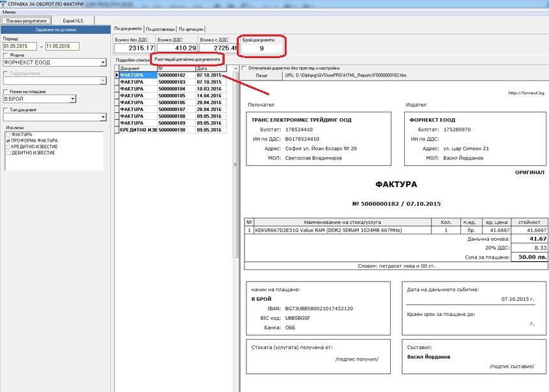Screen dimensions: 549x392
Task: Expand the ФОРНЕКСТ ЕООД company dropdown
Action: tap(103, 63)
